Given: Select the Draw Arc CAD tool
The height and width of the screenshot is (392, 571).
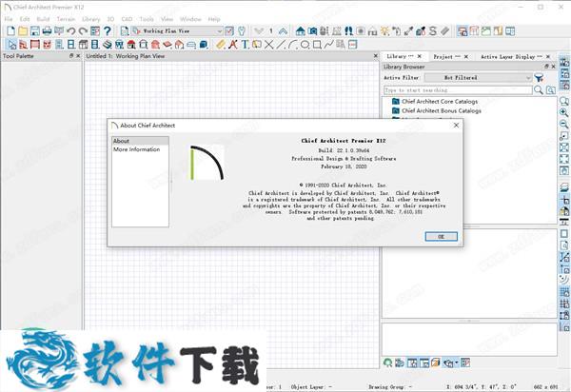Looking at the screenshot, I should click(x=293, y=45).
